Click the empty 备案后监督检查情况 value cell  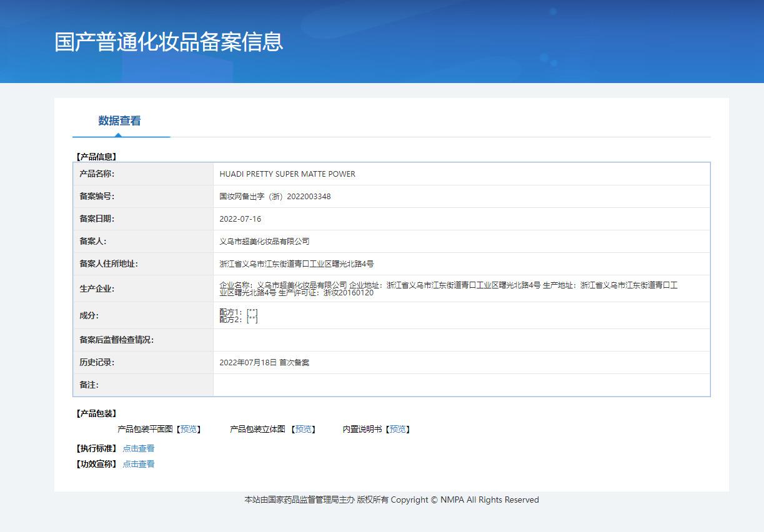click(461, 340)
